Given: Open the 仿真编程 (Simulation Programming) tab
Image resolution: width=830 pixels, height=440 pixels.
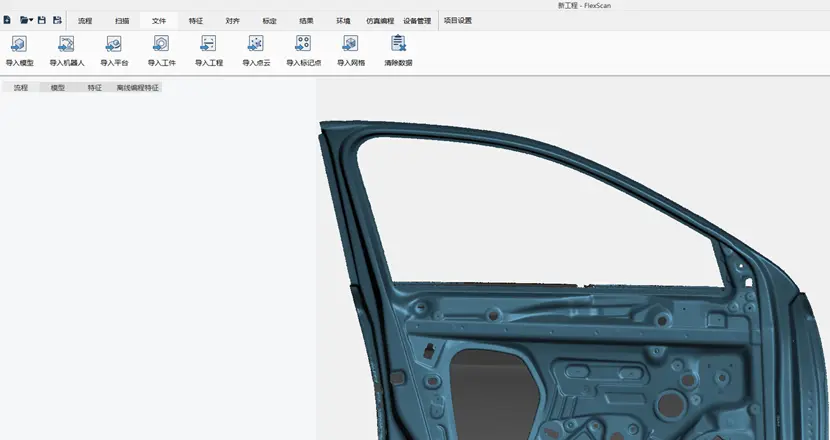Looking at the screenshot, I should point(380,20).
